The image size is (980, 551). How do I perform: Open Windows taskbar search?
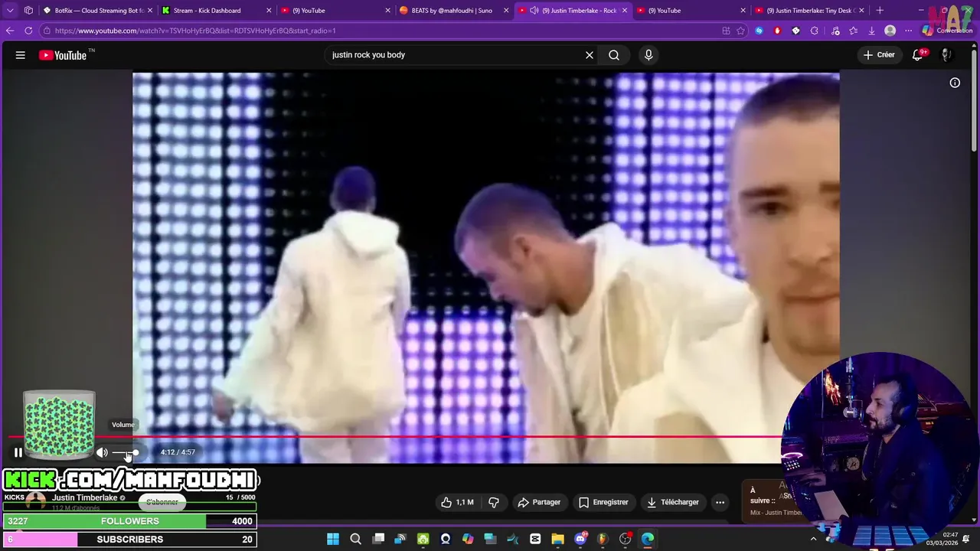click(355, 539)
